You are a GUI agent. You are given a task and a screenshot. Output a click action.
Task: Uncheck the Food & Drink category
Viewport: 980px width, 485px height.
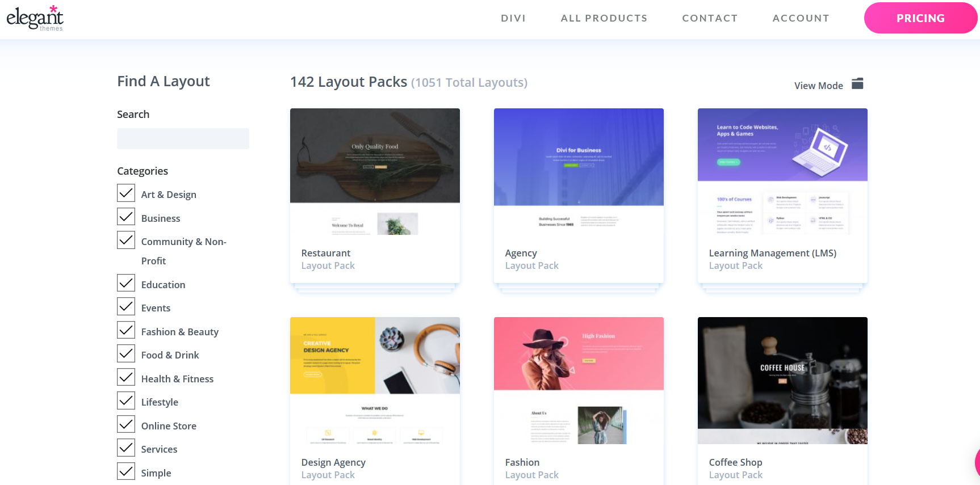[x=126, y=353]
